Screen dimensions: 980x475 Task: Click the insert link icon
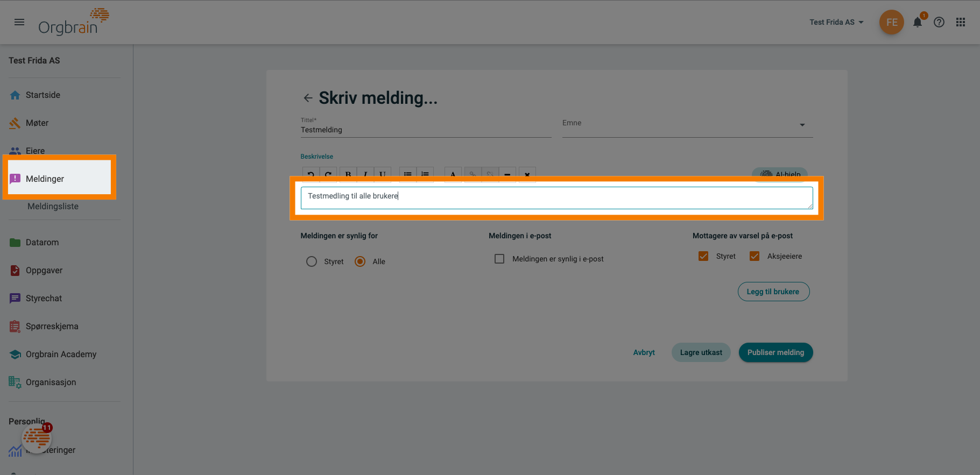click(473, 175)
